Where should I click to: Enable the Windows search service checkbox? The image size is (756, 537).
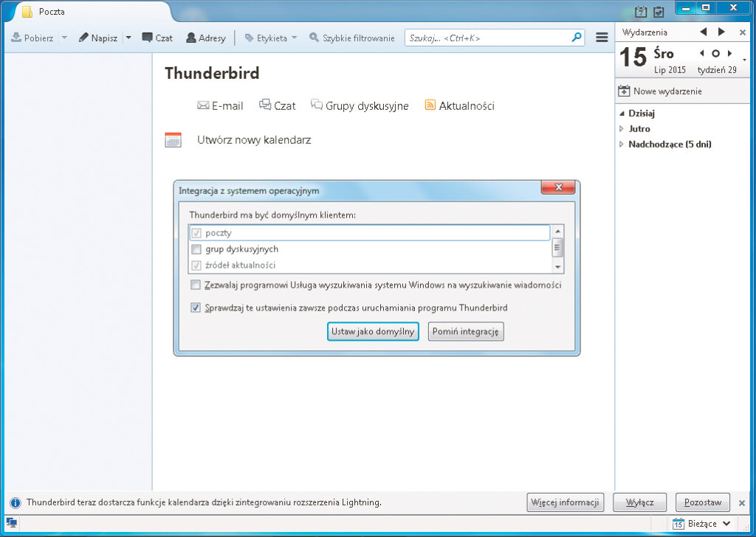coord(196,285)
